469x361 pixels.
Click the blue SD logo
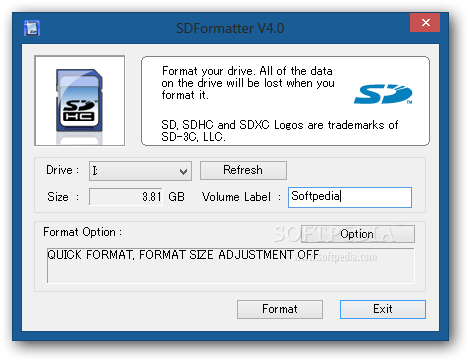[x=383, y=94]
